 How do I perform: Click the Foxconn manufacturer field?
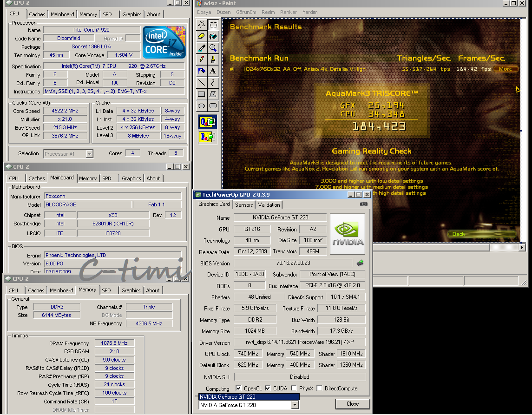[113, 196]
